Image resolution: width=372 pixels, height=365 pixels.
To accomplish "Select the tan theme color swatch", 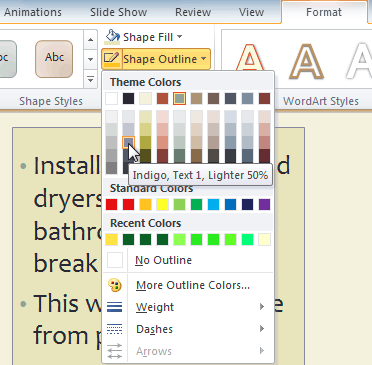I will point(197,99).
